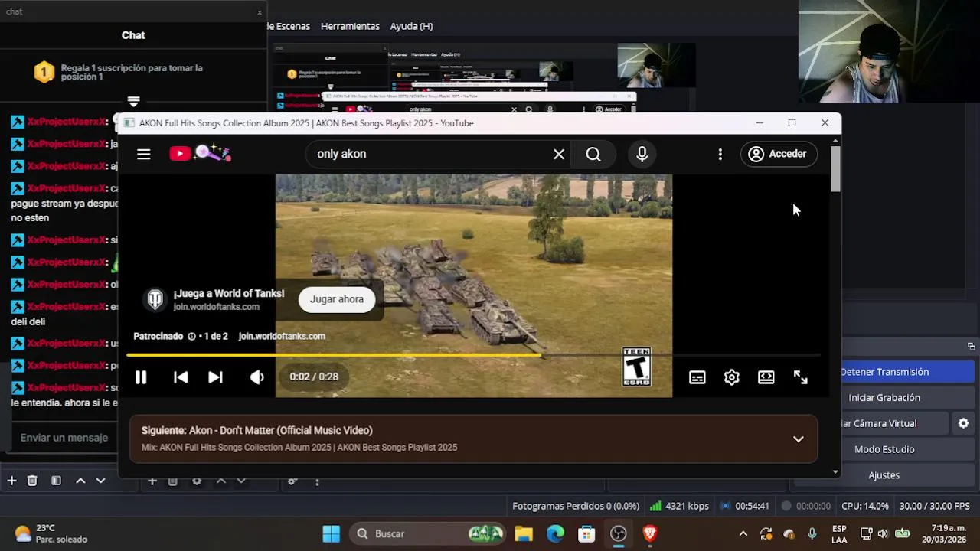The height and width of the screenshot is (551, 980).
Task: Open Microsoft Store from the taskbar
Action: tap(586, 533)
